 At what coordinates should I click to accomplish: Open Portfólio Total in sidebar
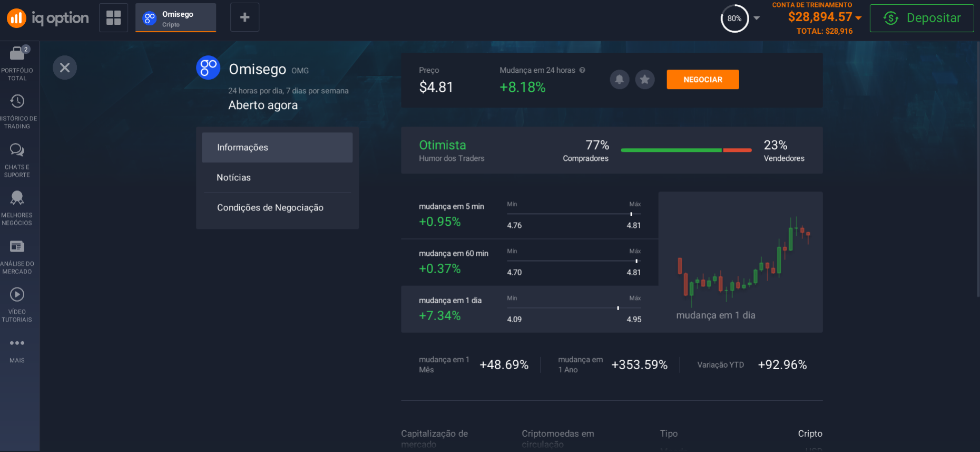click(17, 63)
